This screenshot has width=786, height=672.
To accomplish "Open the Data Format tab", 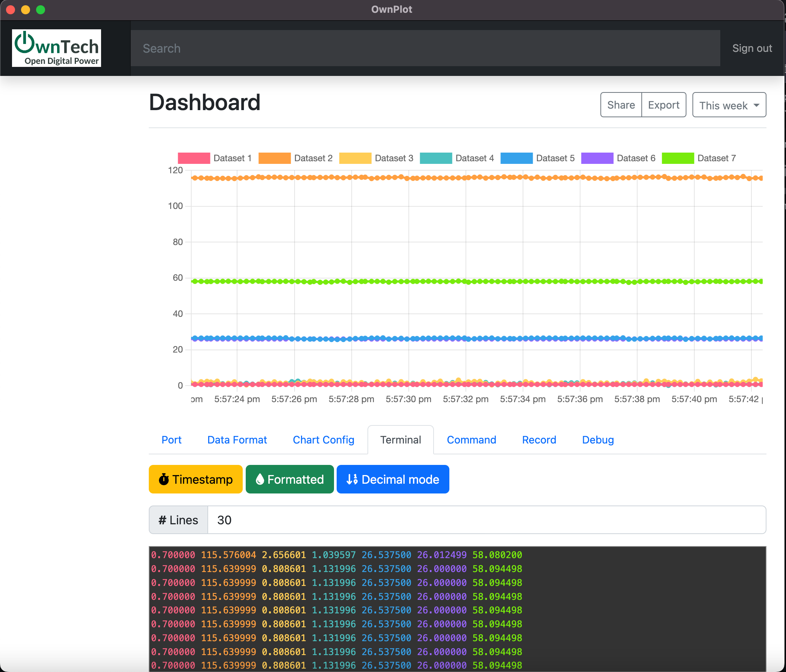I will coord(237,440).
